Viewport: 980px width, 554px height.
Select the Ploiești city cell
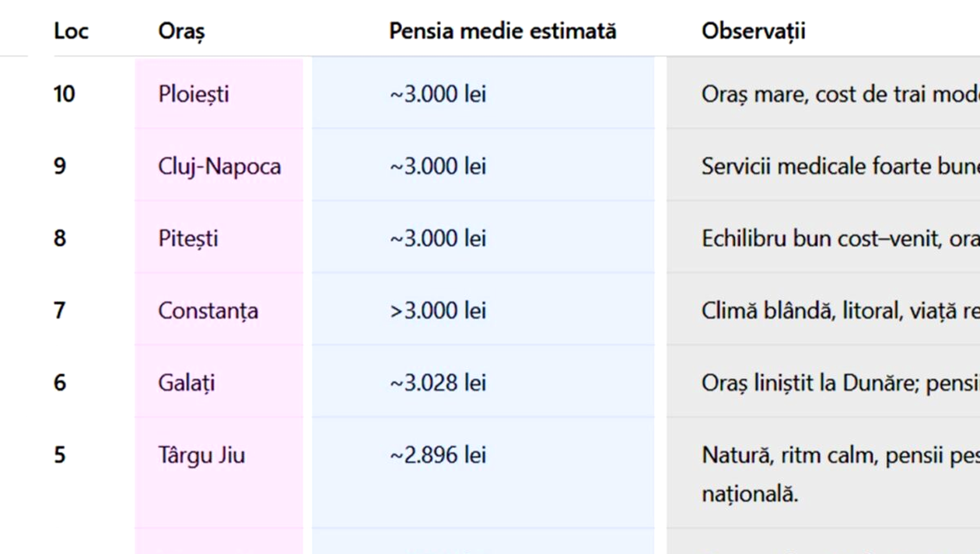(194, 95)
